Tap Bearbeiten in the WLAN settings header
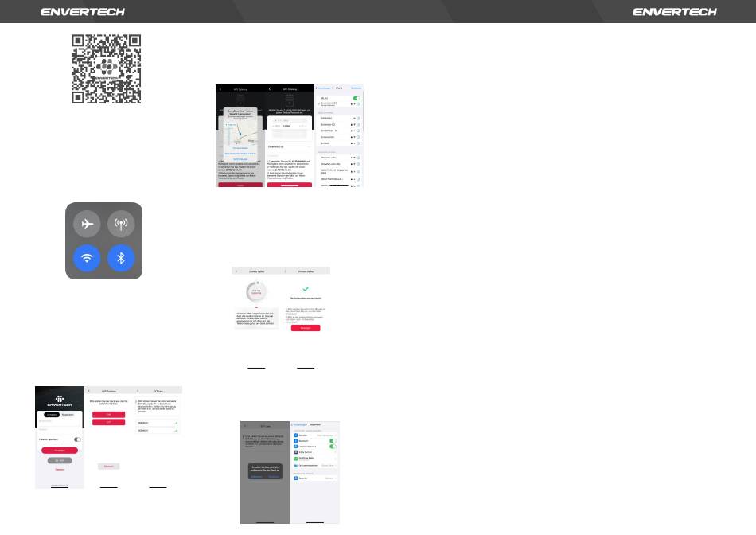756x535 pixels. tap(357, 88)
